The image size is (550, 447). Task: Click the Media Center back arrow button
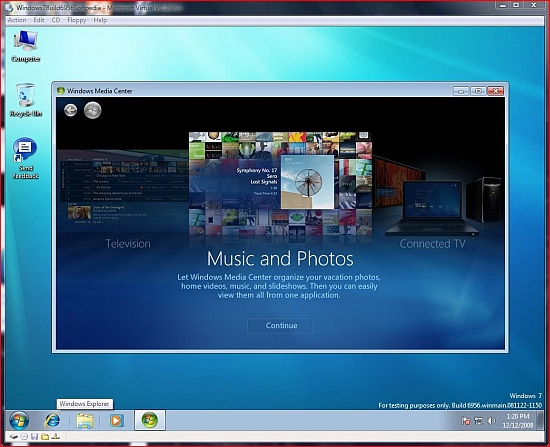point(71,110)
